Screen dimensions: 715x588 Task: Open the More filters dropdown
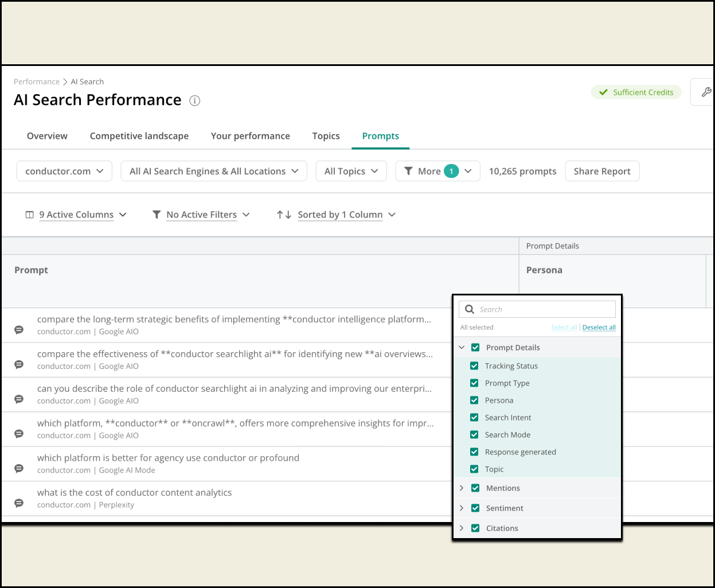click(437, 171)
